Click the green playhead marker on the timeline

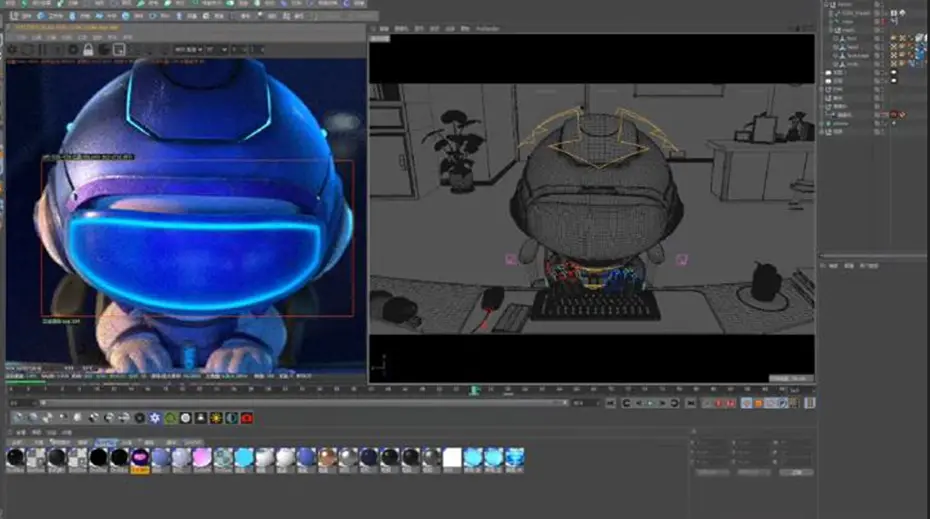[x=474, y=390]
